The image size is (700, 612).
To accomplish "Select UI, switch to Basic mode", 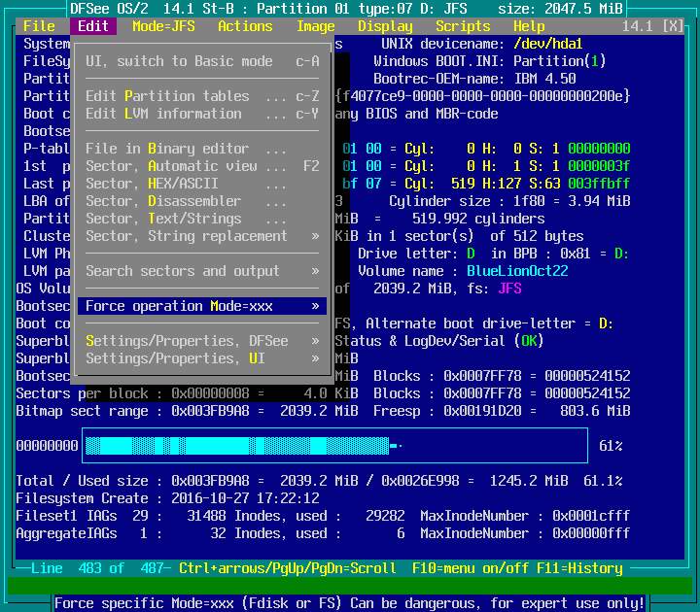I will tap(202, 61).
